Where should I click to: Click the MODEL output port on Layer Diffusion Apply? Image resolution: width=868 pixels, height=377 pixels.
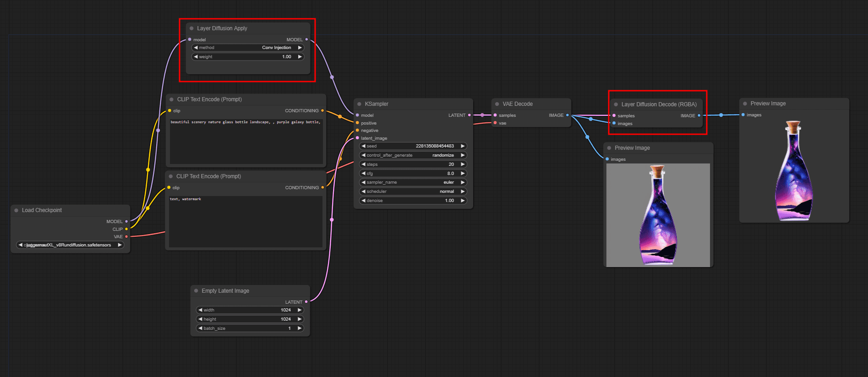point(306,40)
